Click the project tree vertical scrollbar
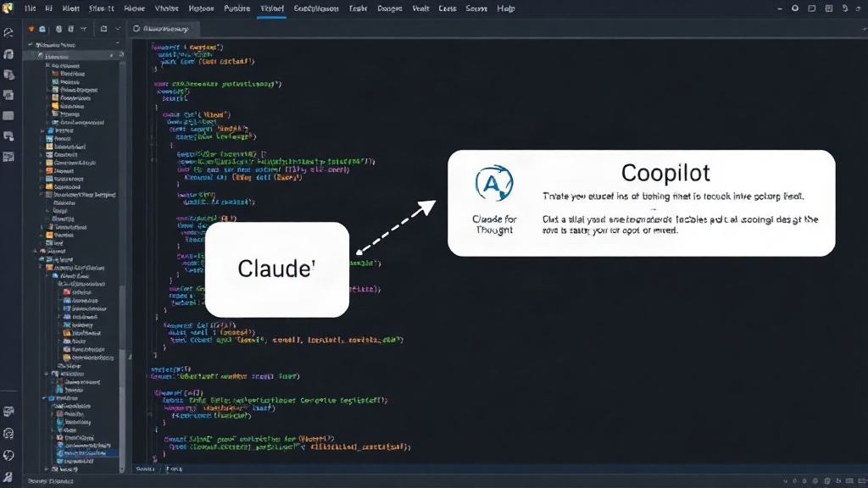Screen dimensions: 868x488 click(123, 265)
